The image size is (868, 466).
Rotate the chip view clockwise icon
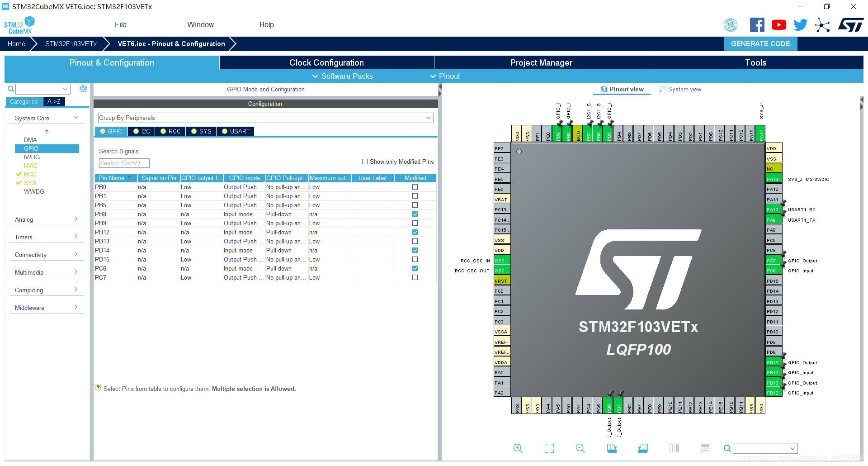(x=612, y=448)
